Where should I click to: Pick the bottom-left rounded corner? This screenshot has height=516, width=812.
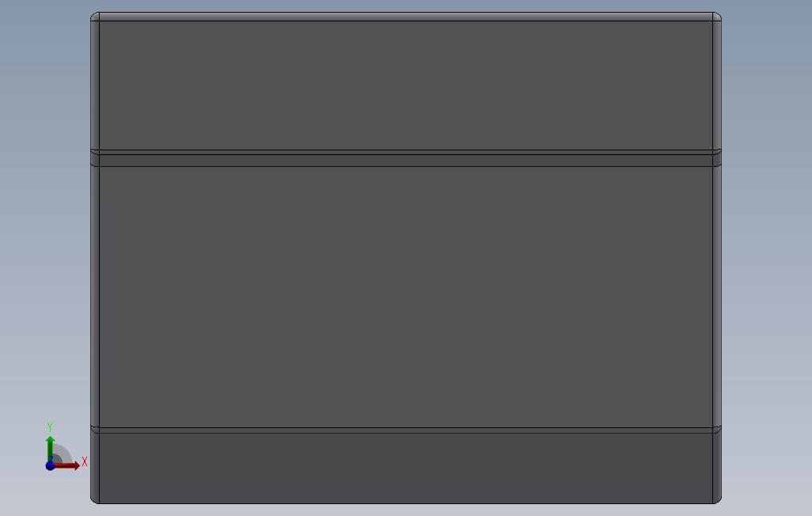coord(95,499)
